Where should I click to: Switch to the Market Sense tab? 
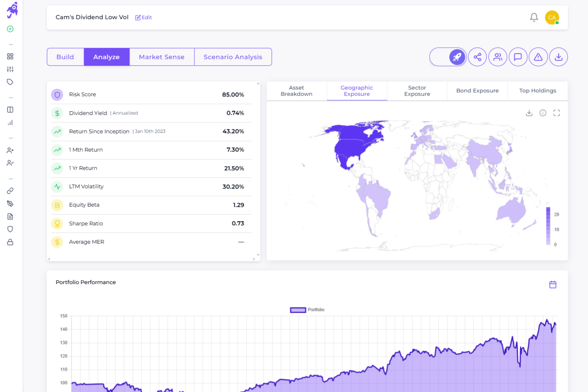[161, 57]
